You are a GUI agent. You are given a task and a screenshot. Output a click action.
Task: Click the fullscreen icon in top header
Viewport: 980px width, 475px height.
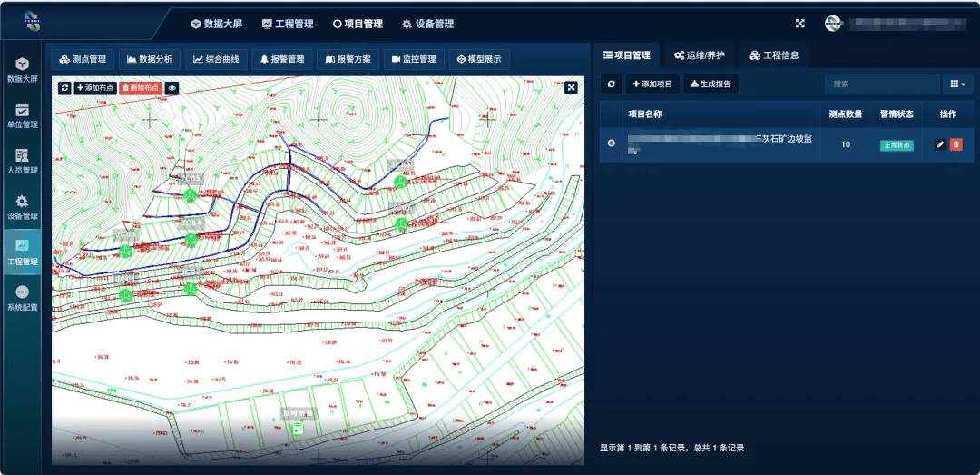[x=799, y=24]
